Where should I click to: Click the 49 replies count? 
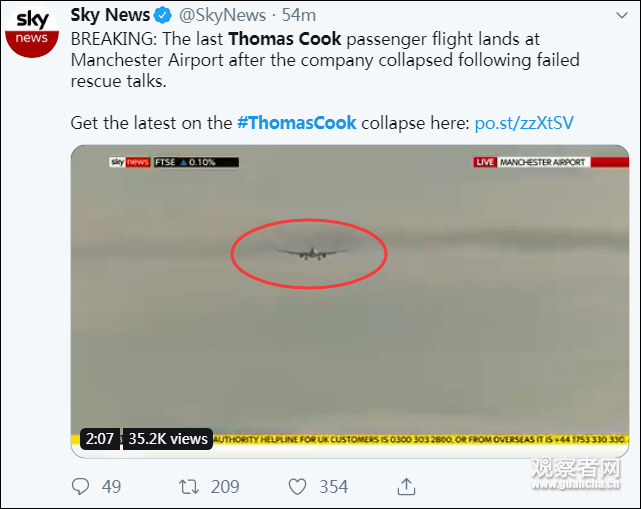coord(111,486)
